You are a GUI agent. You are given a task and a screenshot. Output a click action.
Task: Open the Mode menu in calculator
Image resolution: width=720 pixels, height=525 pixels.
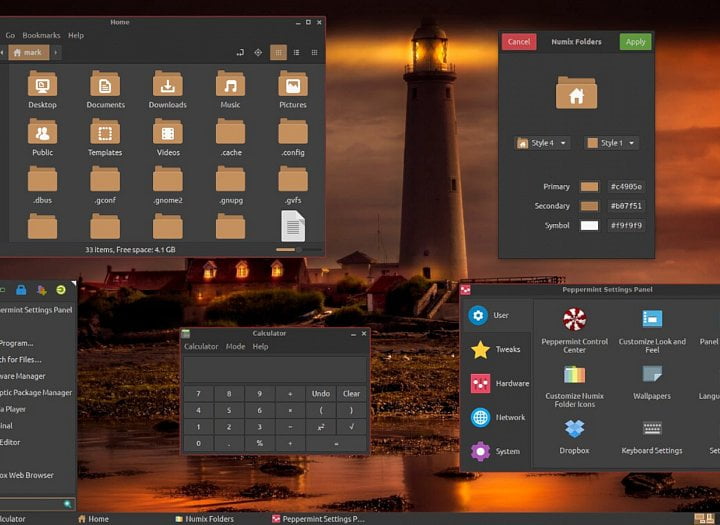click(x=235, y=346)
